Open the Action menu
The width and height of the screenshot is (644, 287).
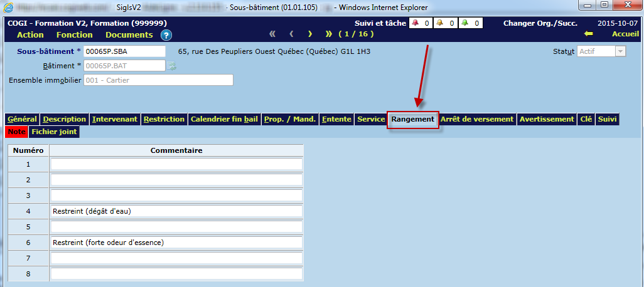pyautogui.click(x=30, y=35)
